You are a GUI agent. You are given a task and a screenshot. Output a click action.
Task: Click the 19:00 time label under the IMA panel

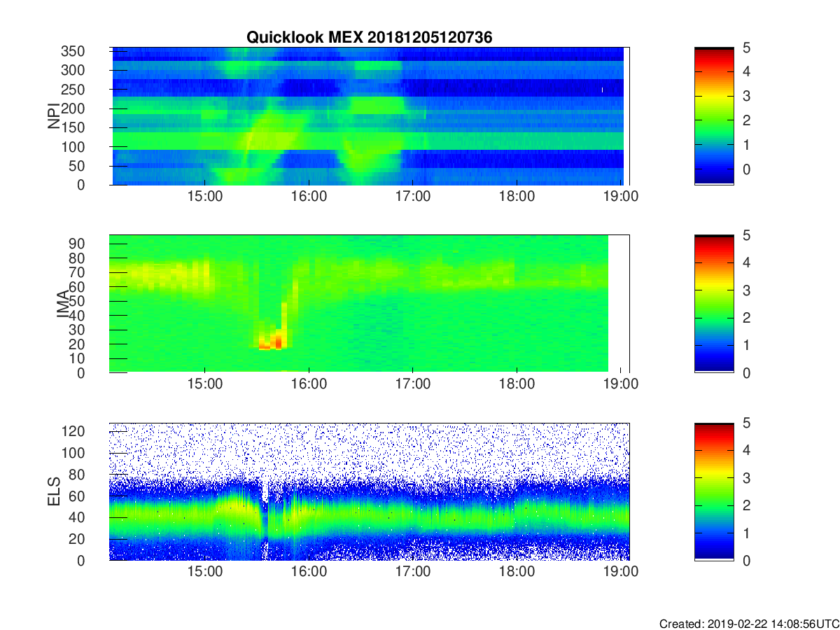[619, 384]
